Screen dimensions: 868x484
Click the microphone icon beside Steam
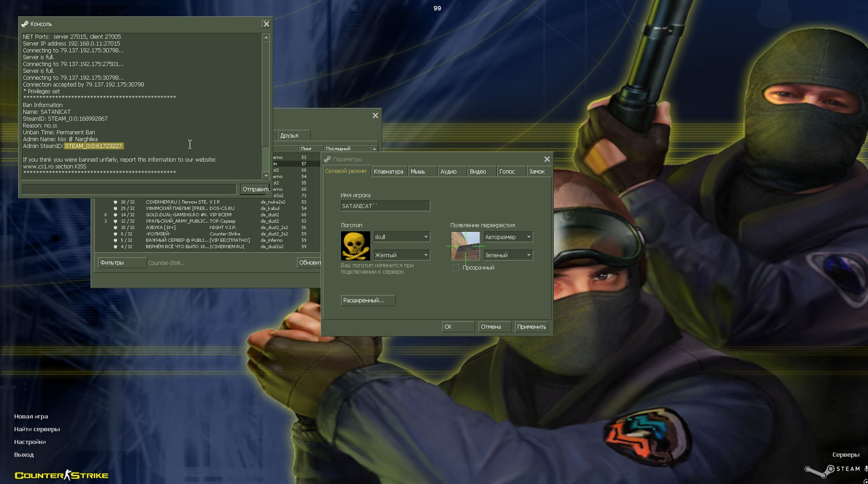tap(865, 469)
